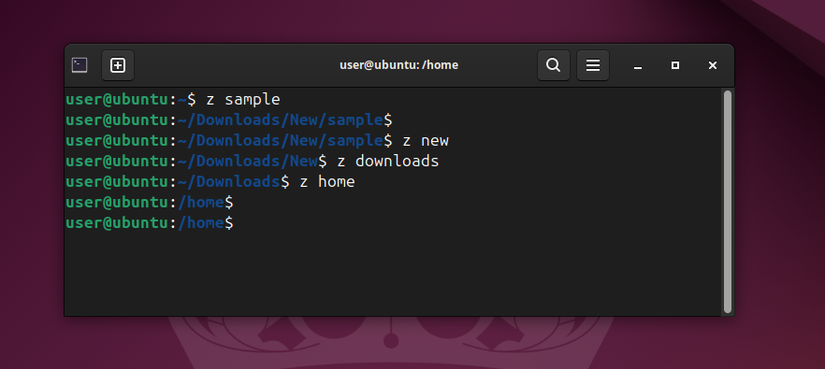The height and width of the screenshot is (369, 825).
Task: Click the 'z home' command text
Action: coord(327,182)
